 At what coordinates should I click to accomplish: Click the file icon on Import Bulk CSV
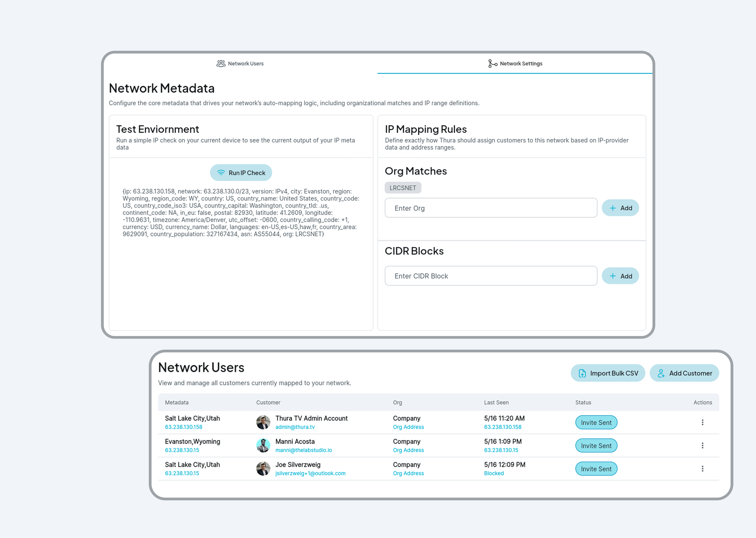[582, 373]
